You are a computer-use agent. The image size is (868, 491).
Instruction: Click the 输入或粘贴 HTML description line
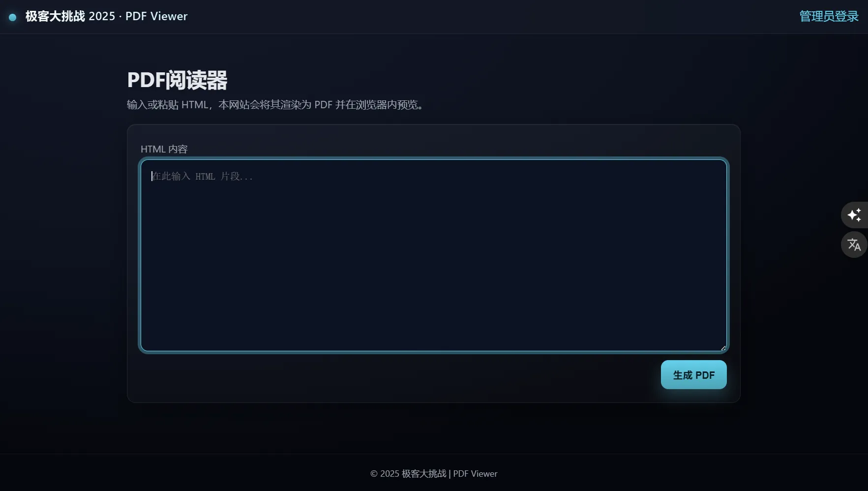[275, 105]
